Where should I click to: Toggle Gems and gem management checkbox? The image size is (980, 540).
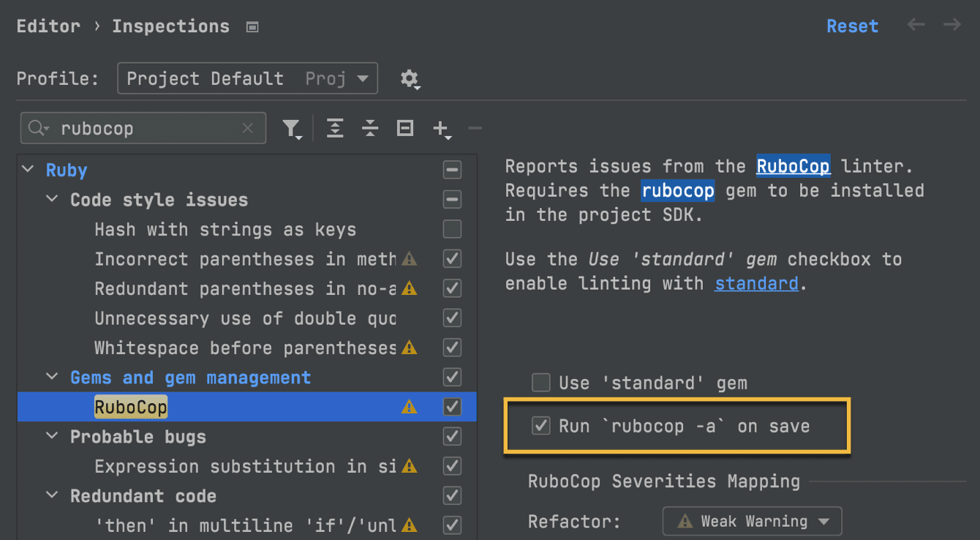coord(453,378)
